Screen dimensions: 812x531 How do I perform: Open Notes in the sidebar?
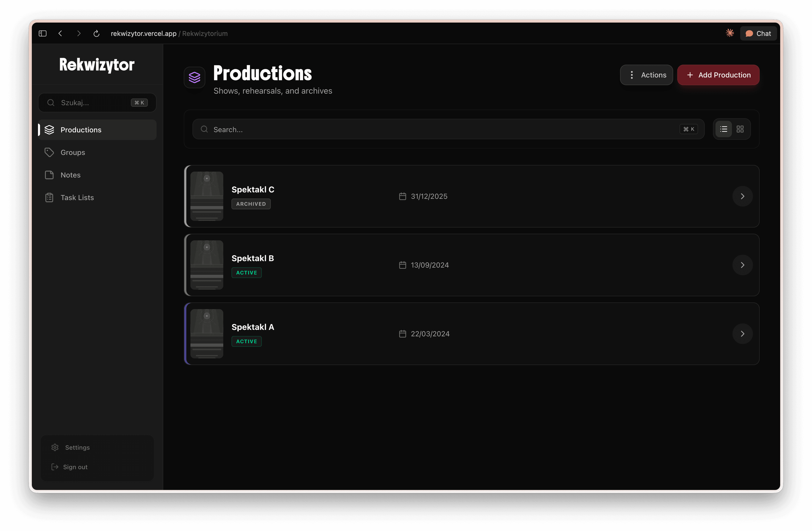97,175
